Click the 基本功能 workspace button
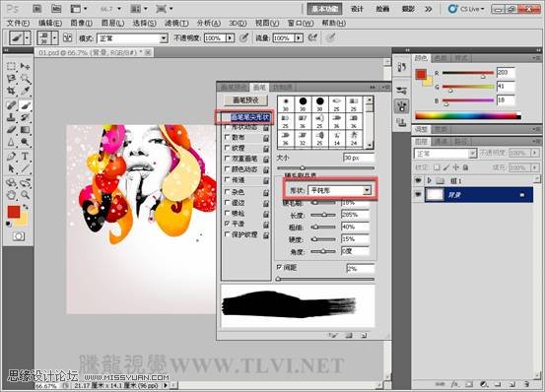545x392 pixels. coord(324,9)
